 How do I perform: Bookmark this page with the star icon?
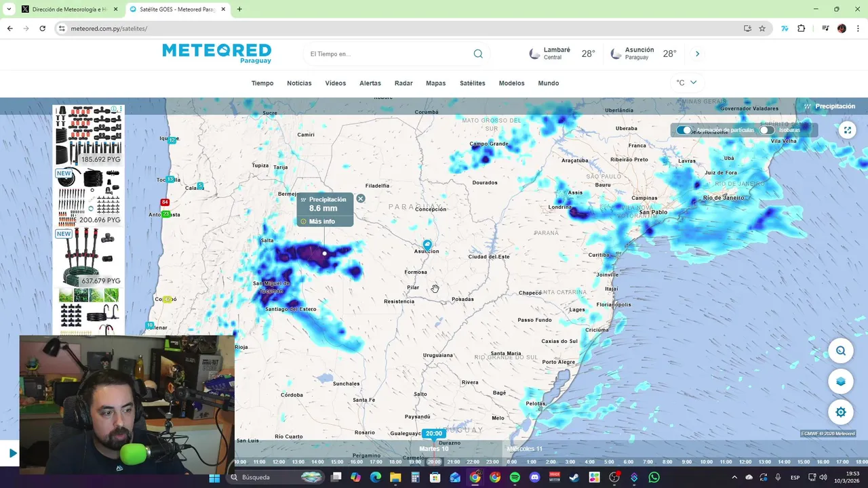click(762, 28)
